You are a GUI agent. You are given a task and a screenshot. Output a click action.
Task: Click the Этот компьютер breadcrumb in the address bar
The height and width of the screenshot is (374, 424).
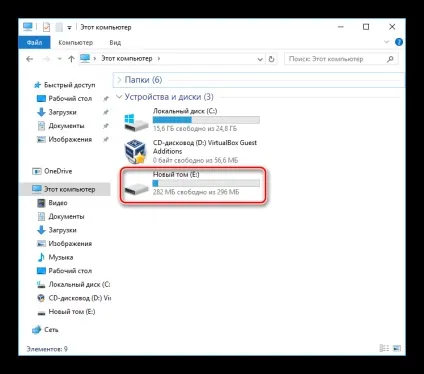click(127, 59)
